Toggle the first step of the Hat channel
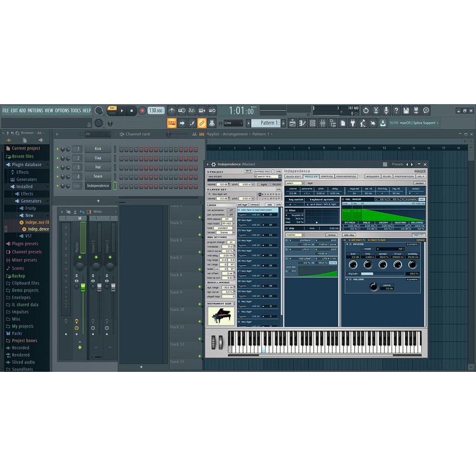 (121, 167)
